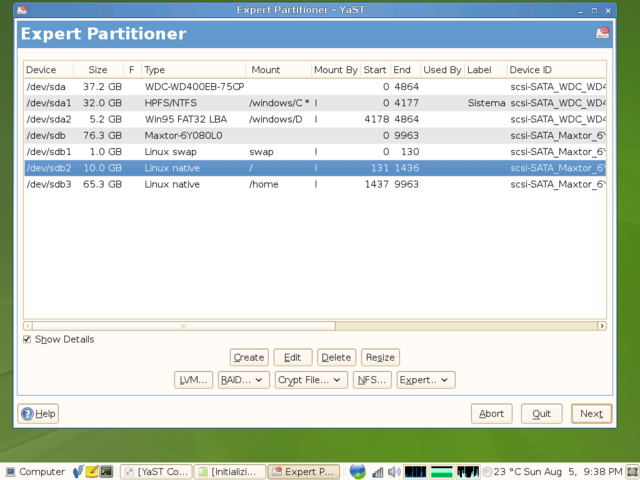The image size is (640, 480).
Task: Switch to the Initializing taskbar window
Action: tap(230, 472)
